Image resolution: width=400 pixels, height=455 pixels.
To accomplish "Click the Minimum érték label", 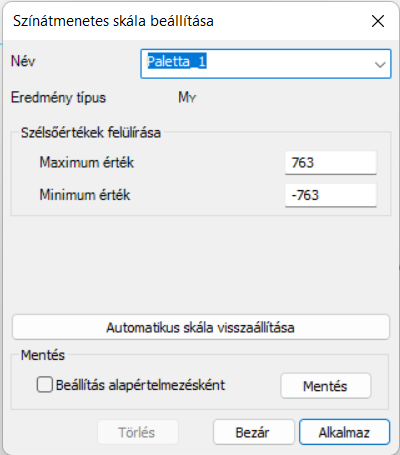I will tap(85, 195).
